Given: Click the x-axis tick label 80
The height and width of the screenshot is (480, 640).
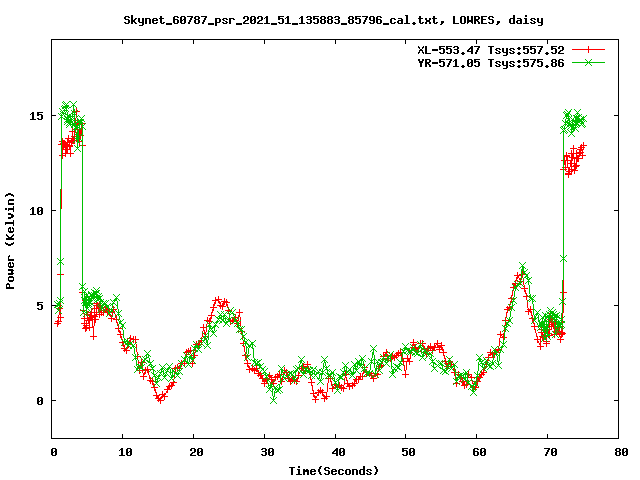Looking at the screenshot, I should [x=621, y=452].
